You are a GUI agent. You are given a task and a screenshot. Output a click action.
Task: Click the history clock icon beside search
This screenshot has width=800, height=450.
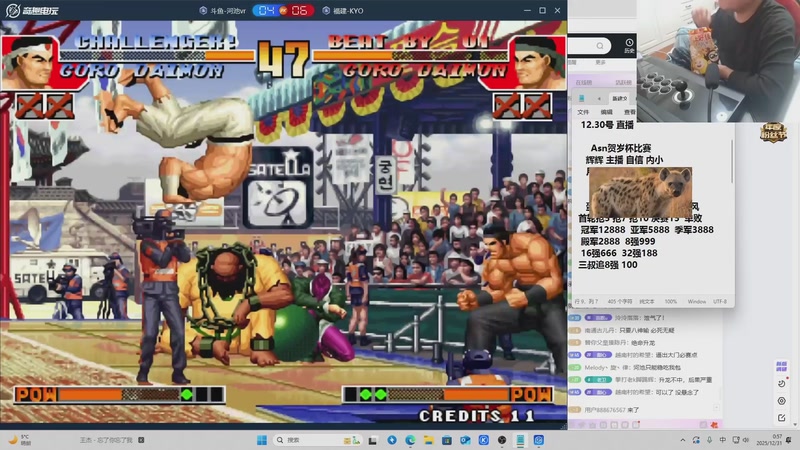click(x=629, y=45)
